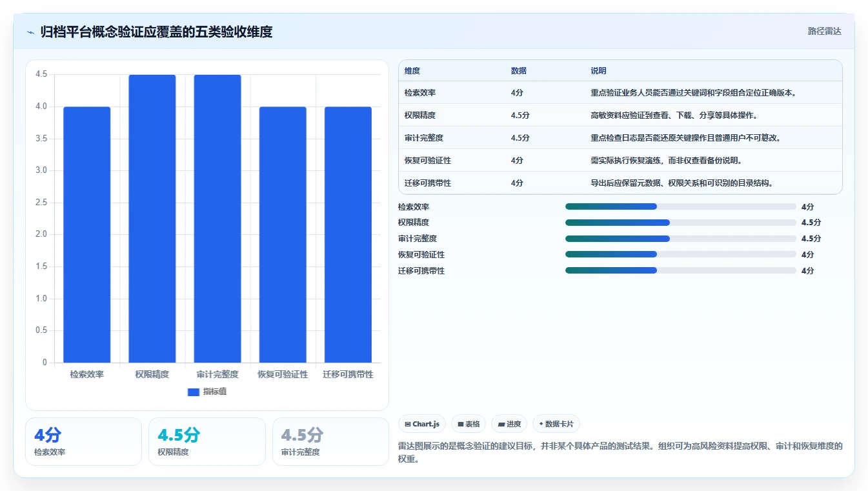Screen dimensions: 868x491
Task: Click the 恢复可验证性 progress bar
Action: [680, 254]
